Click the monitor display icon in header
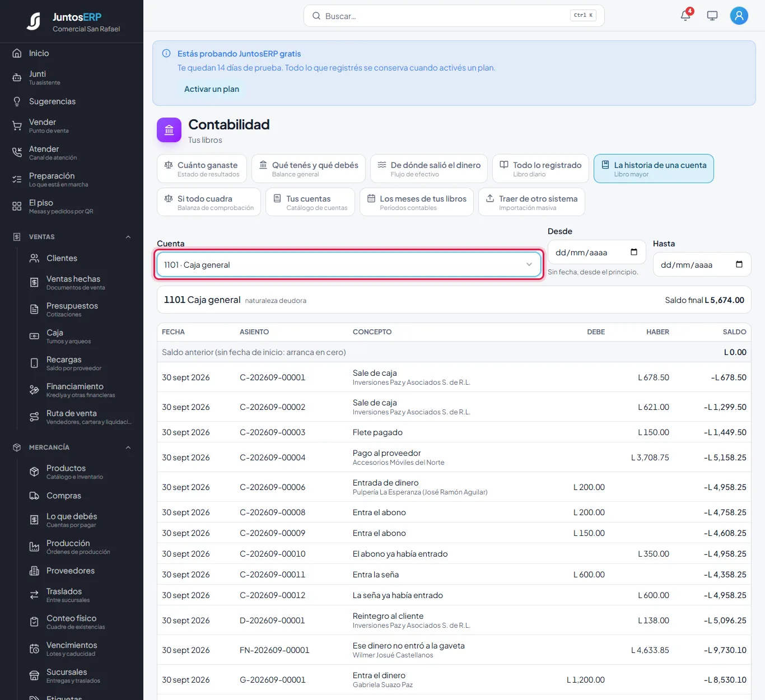This screenshot has width=765, height=700. click(x=712, y=16)
